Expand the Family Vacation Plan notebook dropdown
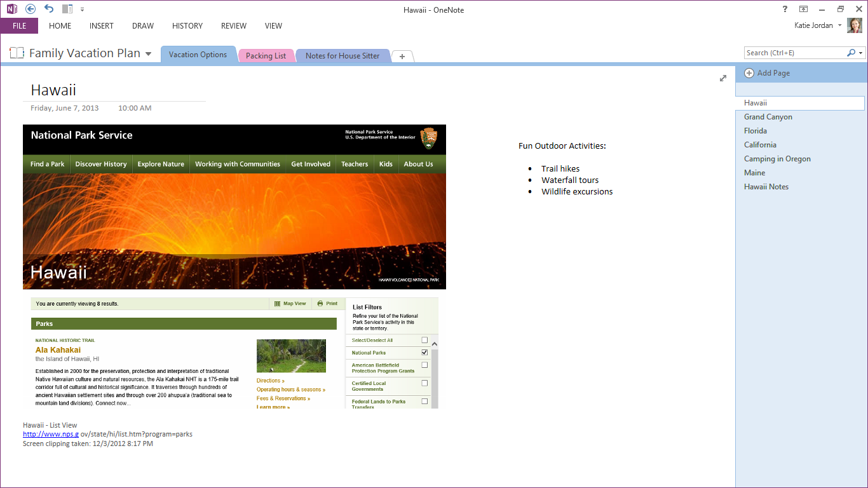Screen dimensions: 868x488 (149, 54)
